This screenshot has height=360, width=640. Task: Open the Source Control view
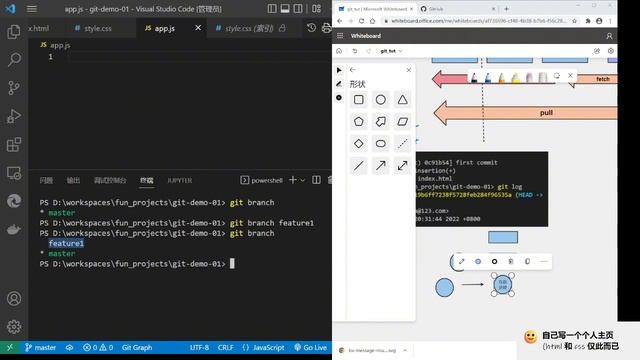pos(14,88)
